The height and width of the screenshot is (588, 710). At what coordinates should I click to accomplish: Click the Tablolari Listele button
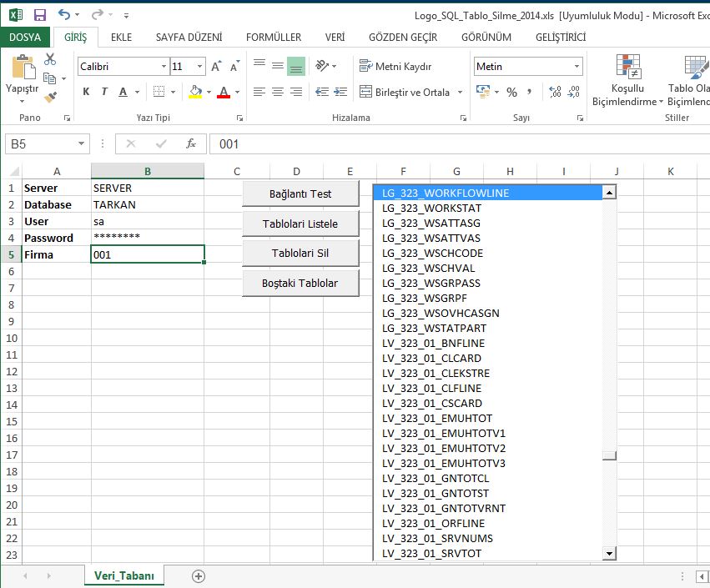click(300, 224)
